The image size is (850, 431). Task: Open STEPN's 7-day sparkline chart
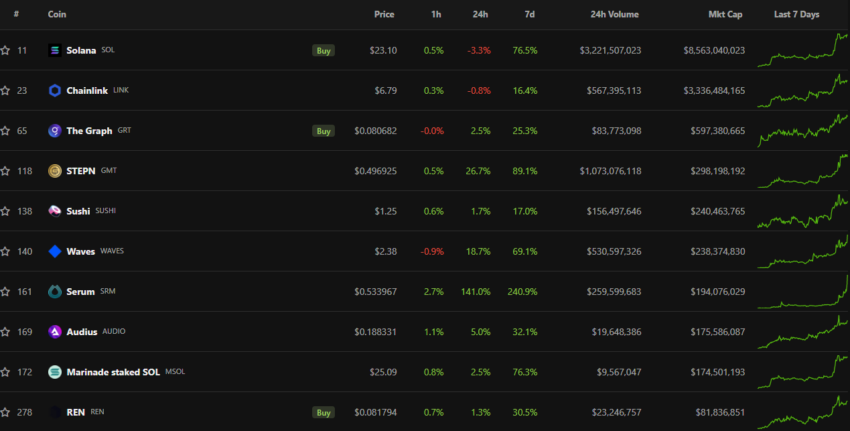(803, 171)
